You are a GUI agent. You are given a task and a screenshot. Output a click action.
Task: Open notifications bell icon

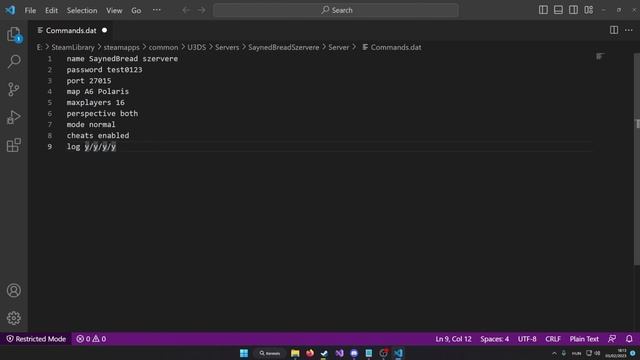point(629,339)
